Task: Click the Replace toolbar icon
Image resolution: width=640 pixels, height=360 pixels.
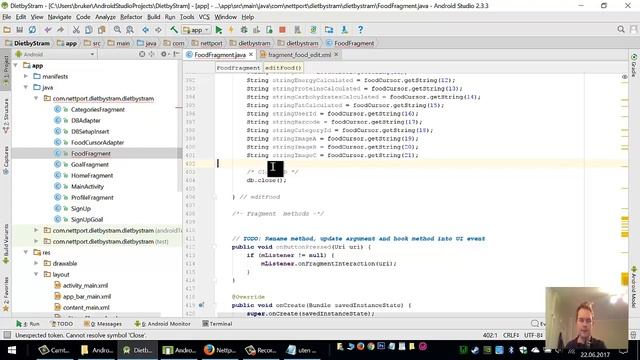Action: click(x=130, y=30)
